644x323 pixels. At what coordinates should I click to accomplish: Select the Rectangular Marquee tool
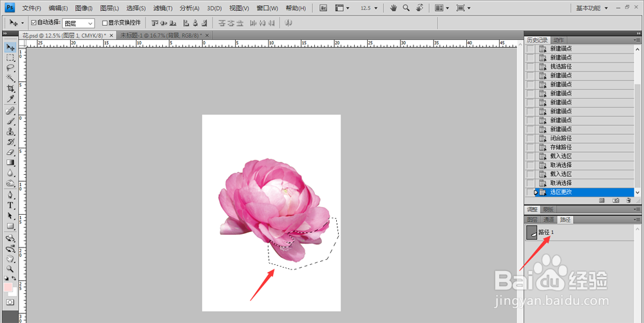10,58
